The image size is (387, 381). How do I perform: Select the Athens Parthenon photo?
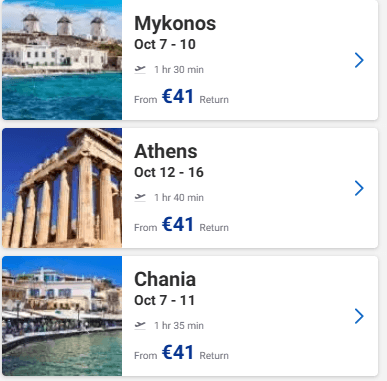pyautogui.click(x=62, y=188)
